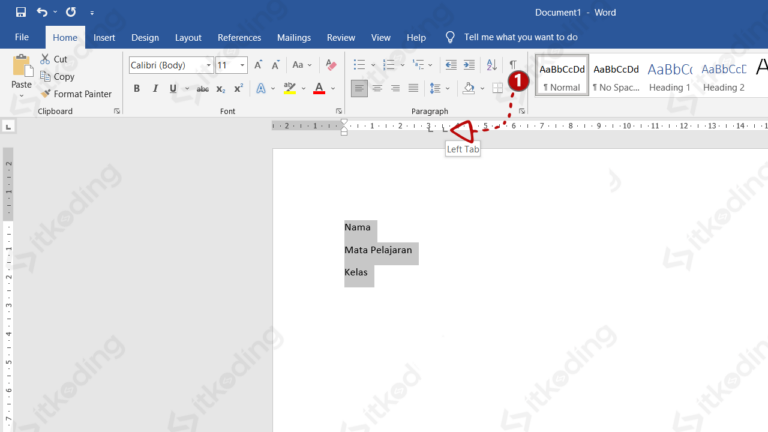Toggle Italic formatting
This screenshot has height=432, width=768.
(155, 89)
